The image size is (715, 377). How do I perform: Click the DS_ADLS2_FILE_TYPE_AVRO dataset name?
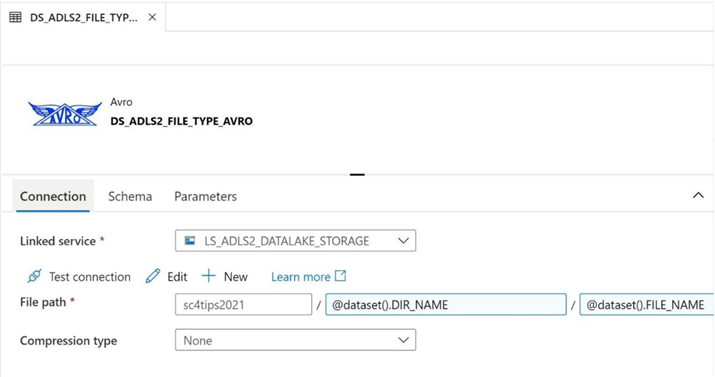coord(181,121)
